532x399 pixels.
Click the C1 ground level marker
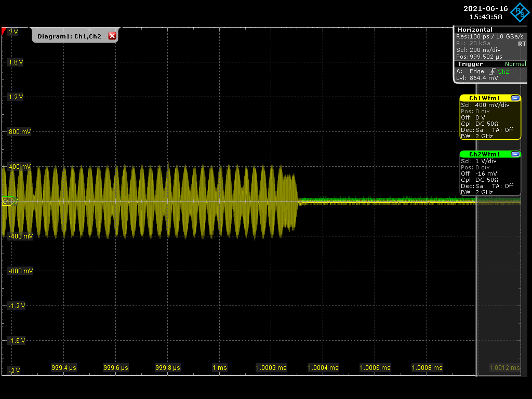pos(7,201)
